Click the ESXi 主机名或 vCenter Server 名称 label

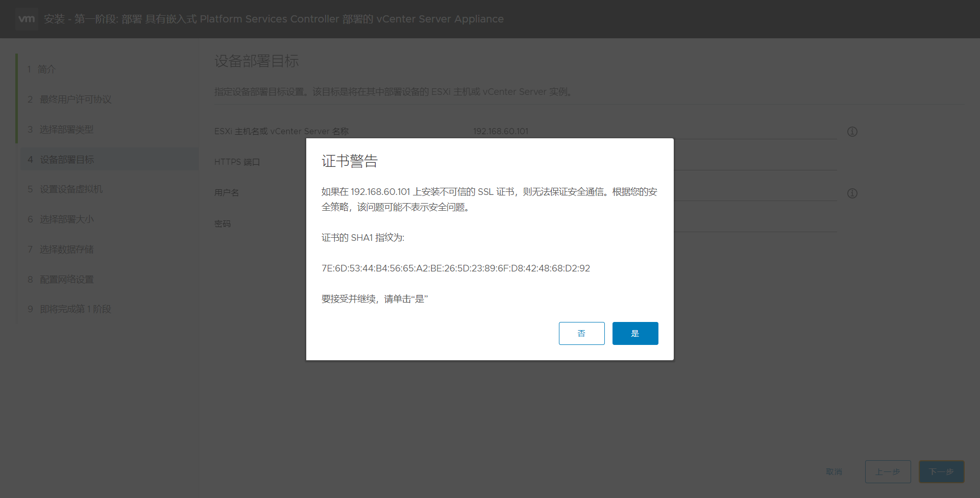point(281,131)
